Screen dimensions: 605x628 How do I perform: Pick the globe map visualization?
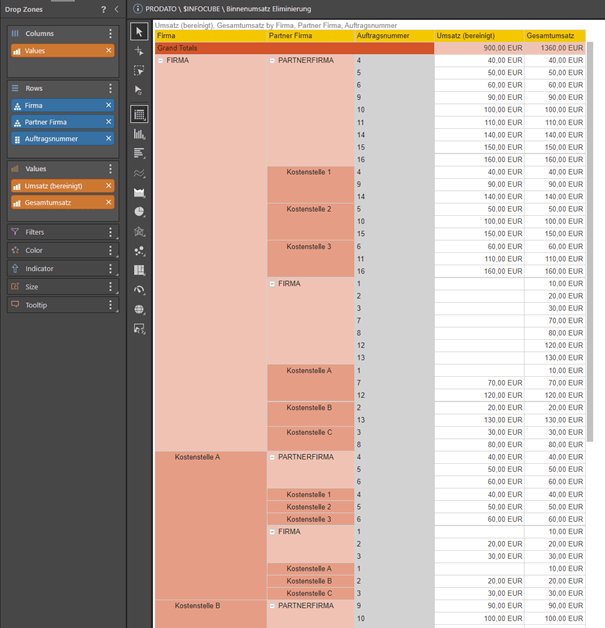(139, 309)
